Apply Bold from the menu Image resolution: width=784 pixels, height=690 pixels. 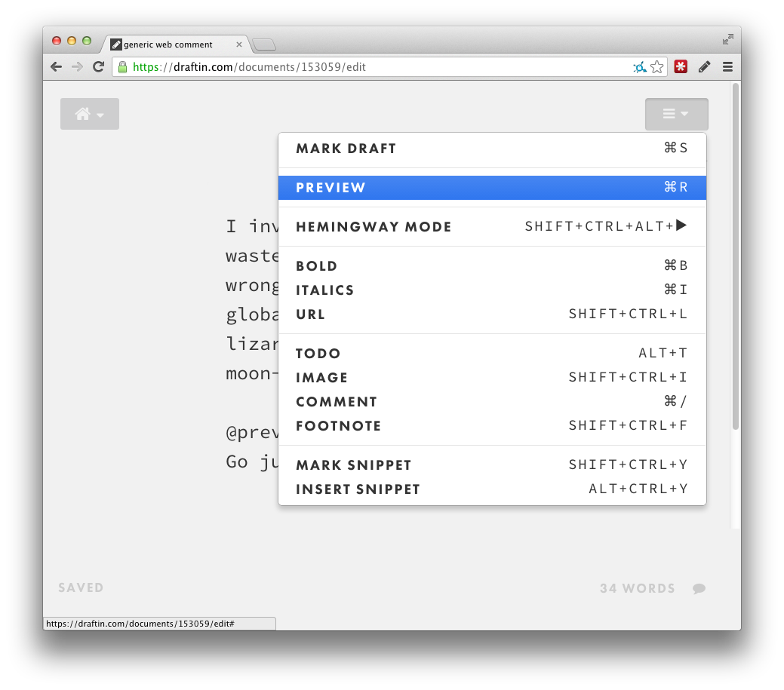[x=492, y=265]
